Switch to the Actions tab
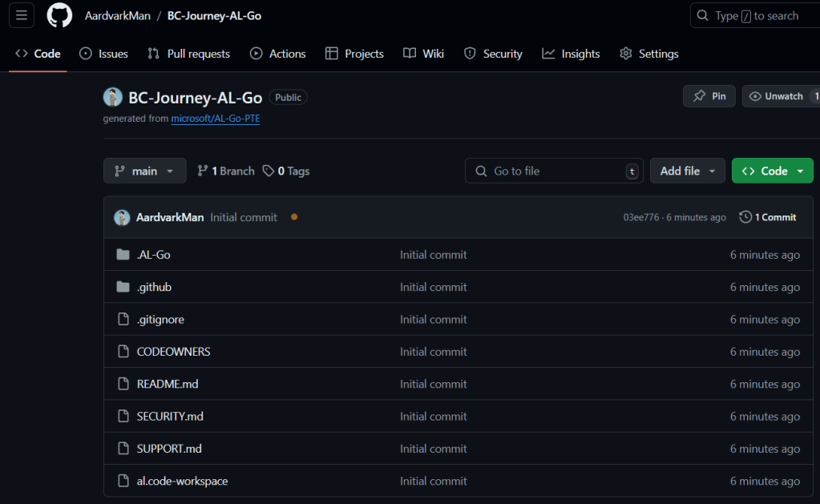The width and height of the screenshot is (820, 504). tap(277, 54)
